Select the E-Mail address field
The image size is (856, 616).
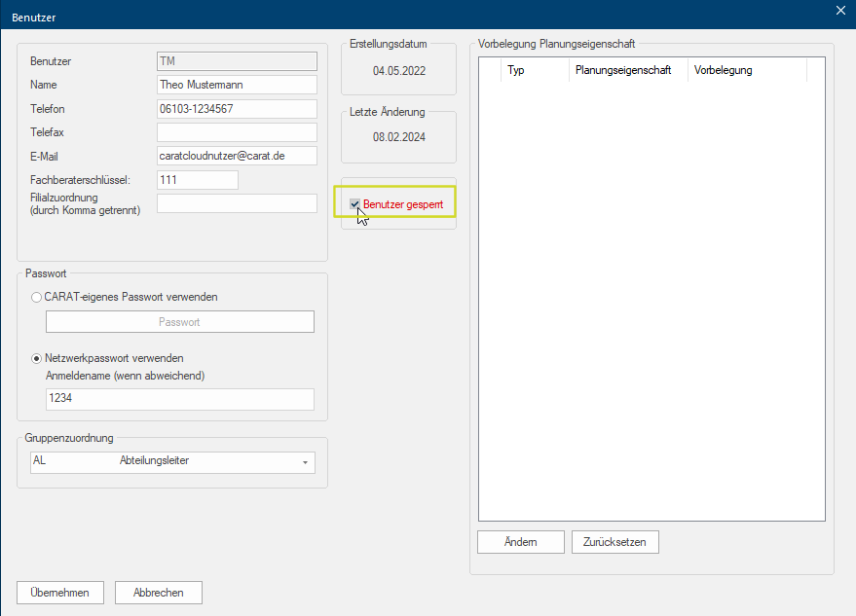pyautogui.click(x=237, y=156)
